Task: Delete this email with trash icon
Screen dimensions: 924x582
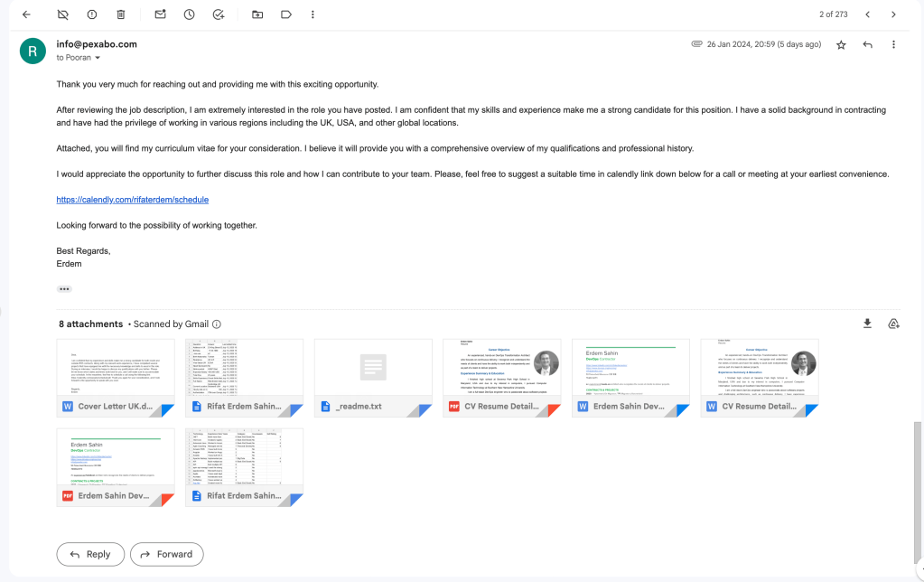Action: point(121,14)
